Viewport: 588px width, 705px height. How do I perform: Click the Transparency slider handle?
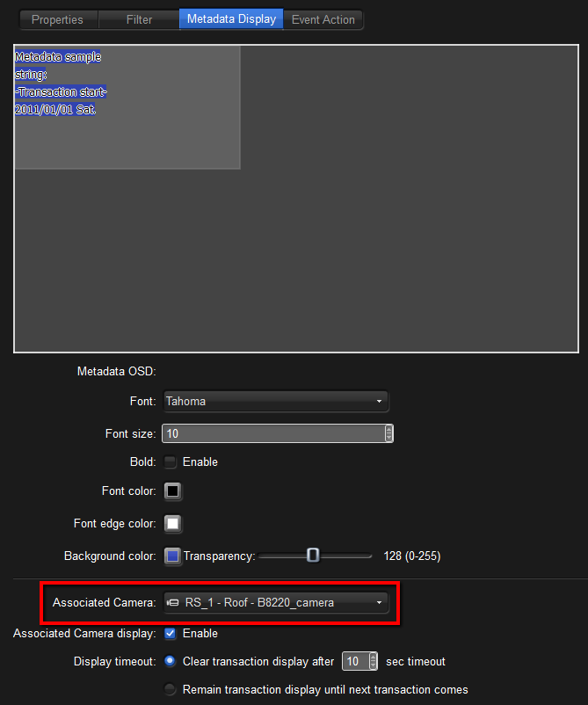point(312,556)
